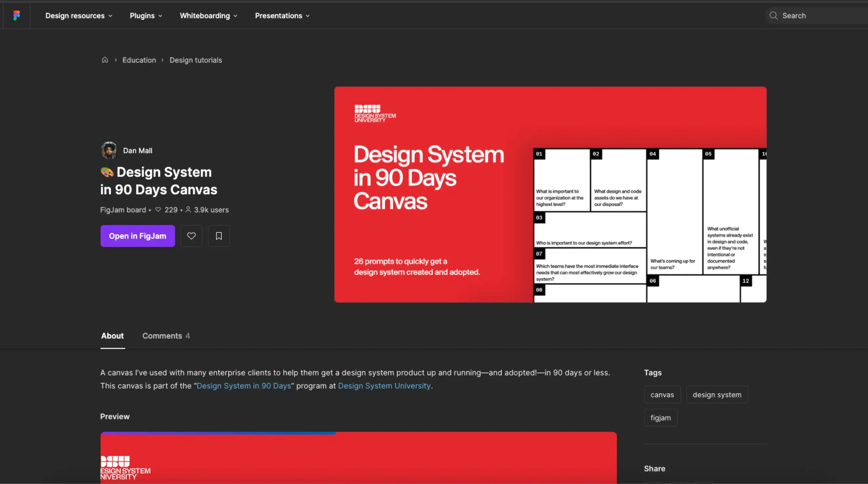
Task: Open the Design System in 90 Days link
Action: (x=244, y=386)
